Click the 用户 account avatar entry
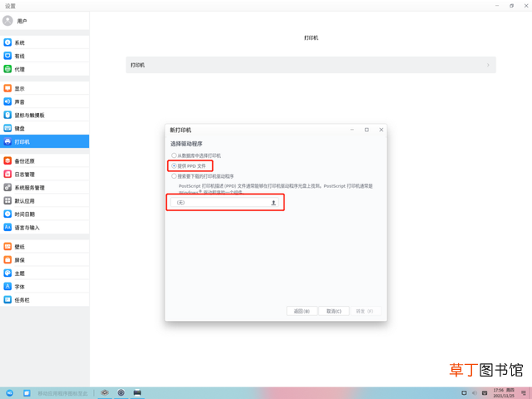Screen dimensions: 532x399 point(7,21)
